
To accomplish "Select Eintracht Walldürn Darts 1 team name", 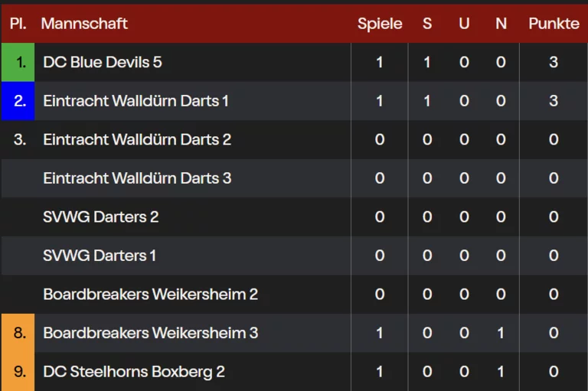I will 136,101.
